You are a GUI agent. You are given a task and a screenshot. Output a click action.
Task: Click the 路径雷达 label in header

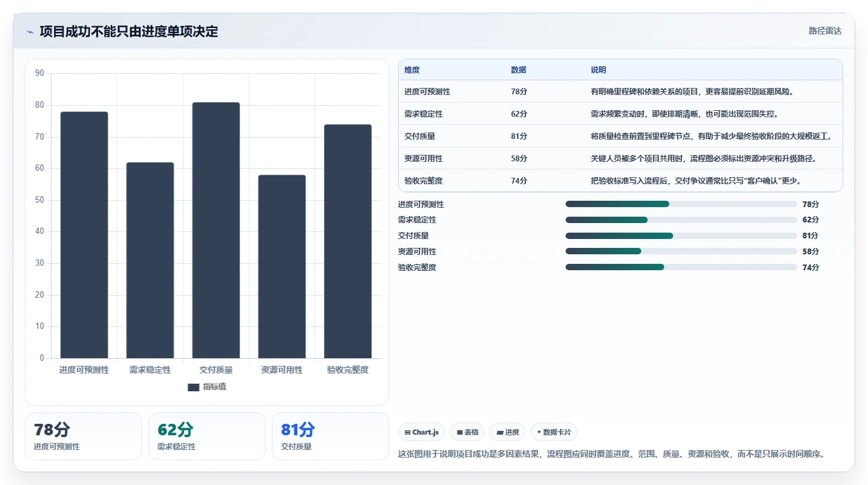point(825,31)
